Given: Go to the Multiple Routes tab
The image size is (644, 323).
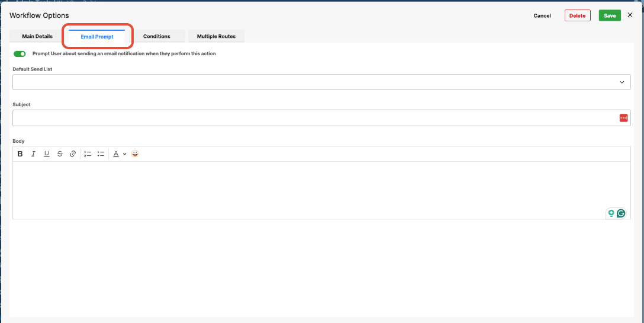Looking at the screenshot, I should [x=216, y=36].
